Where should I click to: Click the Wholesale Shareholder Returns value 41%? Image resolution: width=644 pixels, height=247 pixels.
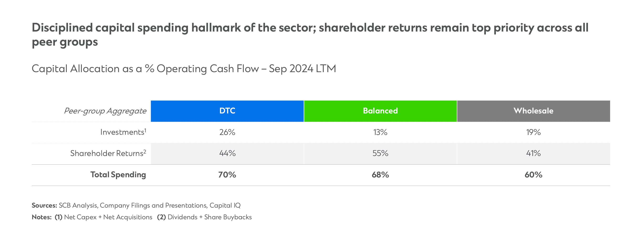[533, 153]
